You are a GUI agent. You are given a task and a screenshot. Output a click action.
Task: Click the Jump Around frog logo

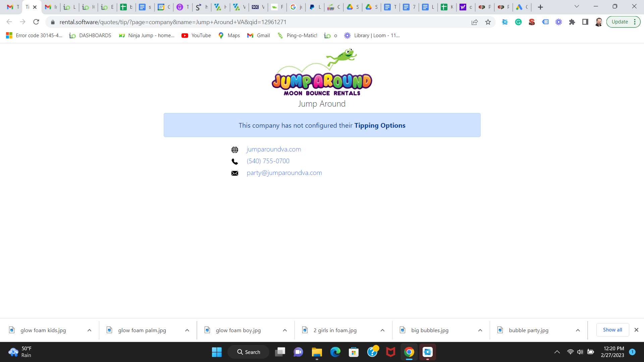click(x=322, y=72)
